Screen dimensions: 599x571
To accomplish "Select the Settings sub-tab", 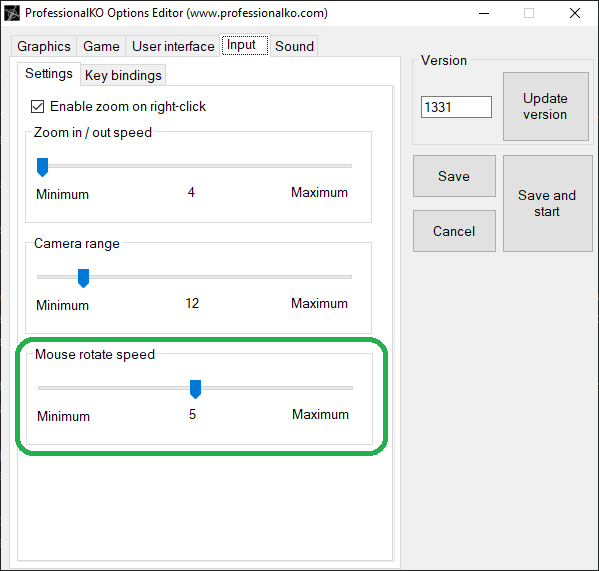I will pyautogui.click(x=49, y=73).
